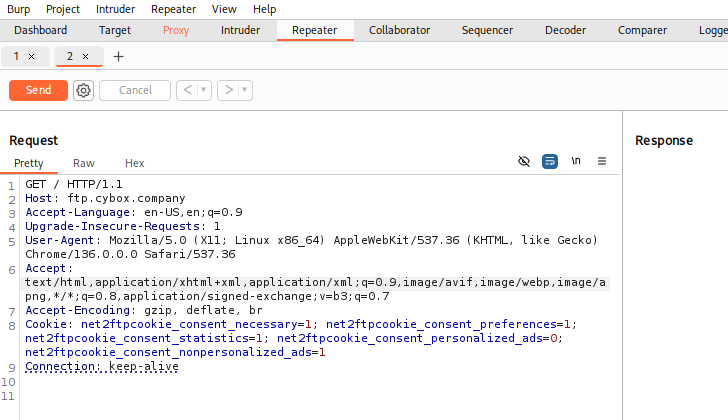Close Repeater tab 2
Viewport: 728px width, 420px height.
[x=85, y=57]
